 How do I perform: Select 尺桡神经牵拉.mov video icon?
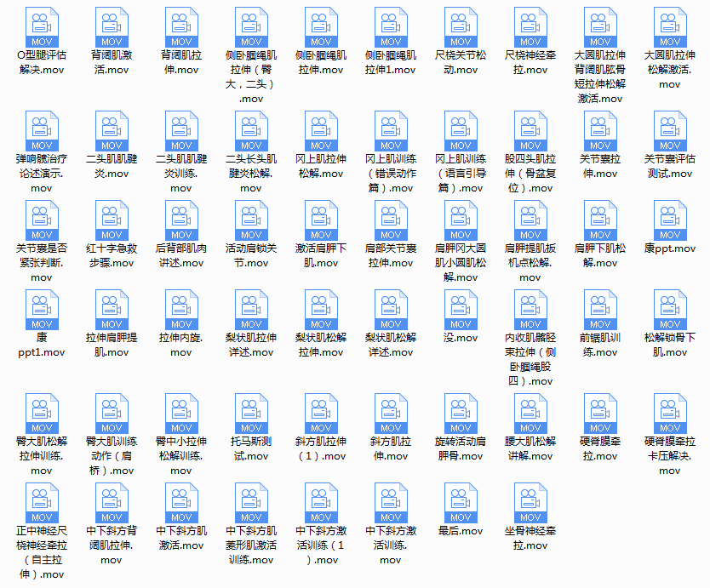530,26
